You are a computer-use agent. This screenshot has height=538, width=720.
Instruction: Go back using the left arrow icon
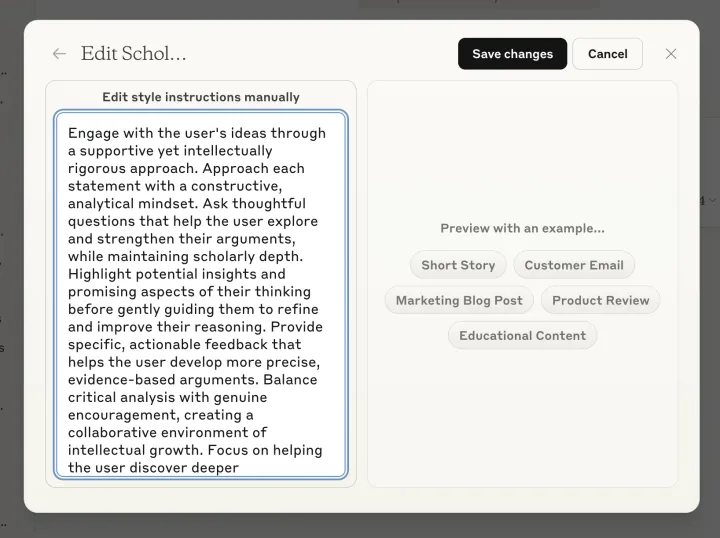point(59,54)
